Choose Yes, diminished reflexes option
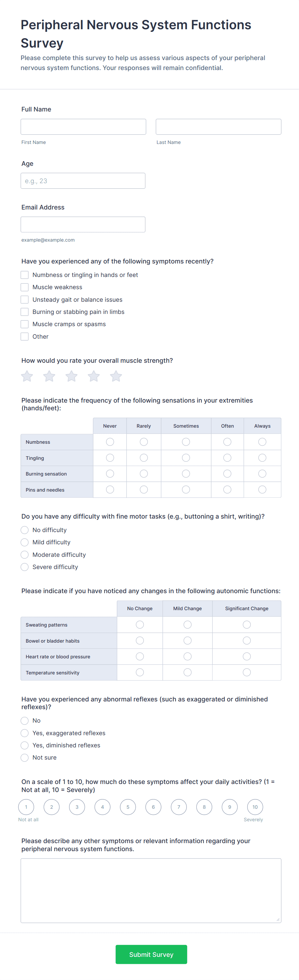Screen dimensions: 299x980 25,745
